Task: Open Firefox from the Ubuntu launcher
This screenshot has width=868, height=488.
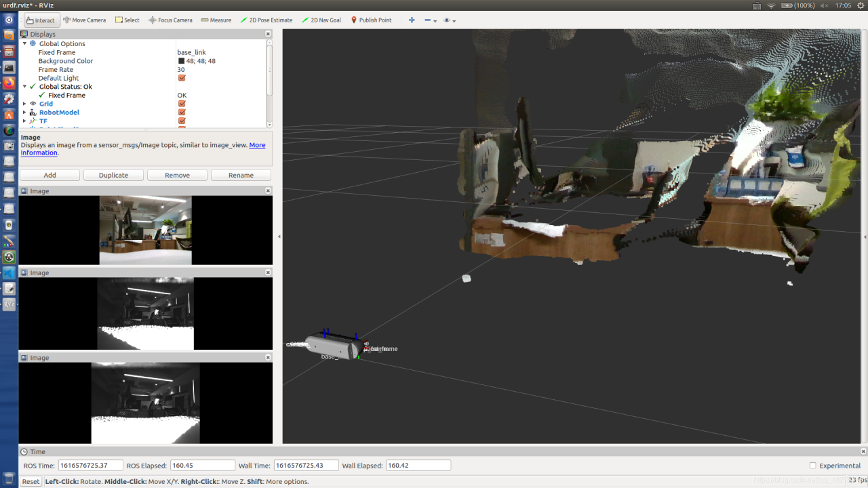Action: tap(9, 83)
